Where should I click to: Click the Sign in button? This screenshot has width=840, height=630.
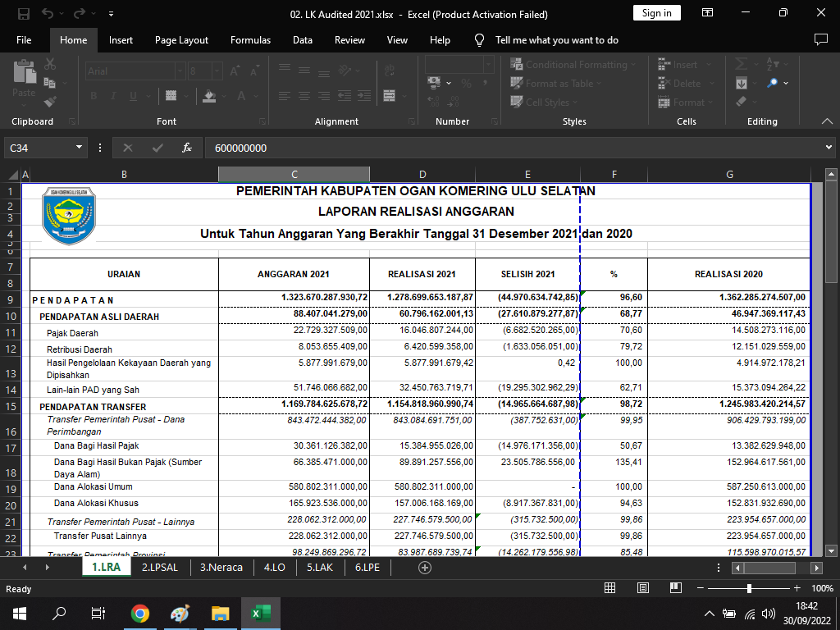tap(656, 13)
